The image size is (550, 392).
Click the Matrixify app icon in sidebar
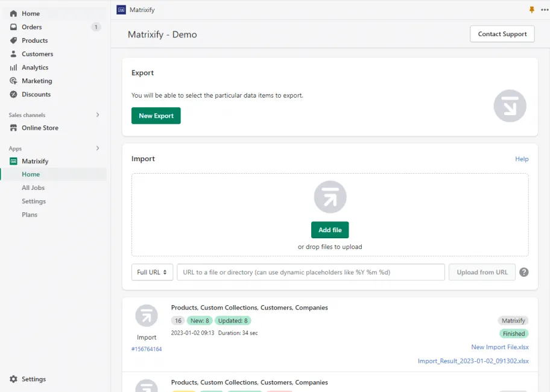click(x=13, y=161)
